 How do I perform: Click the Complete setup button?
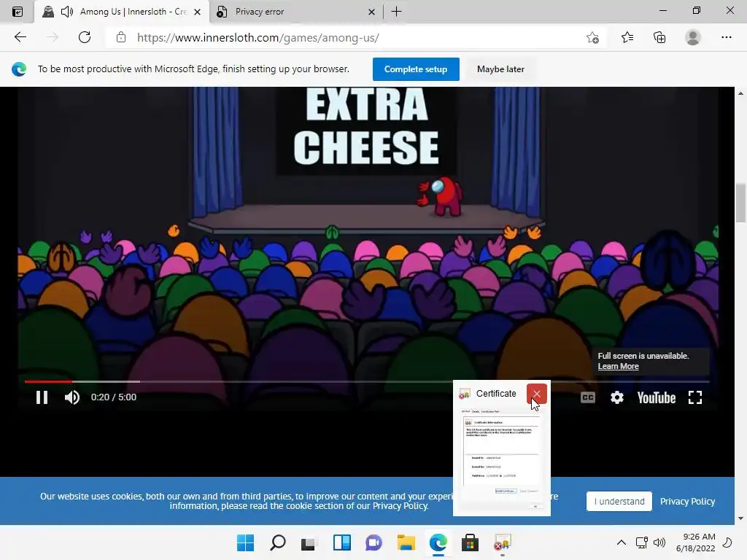[x=416, y=69]
